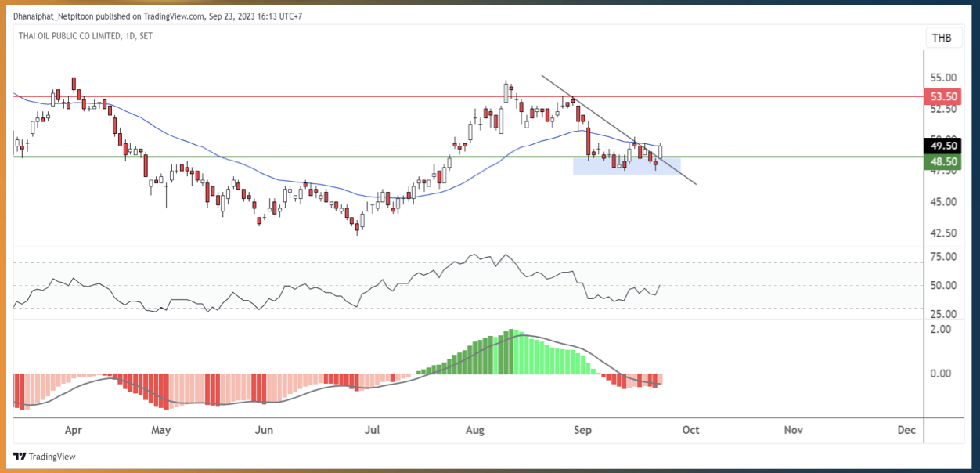Click the Jun label on the time axis
This screenshot has width=980, height=473.
coord(265,430)
